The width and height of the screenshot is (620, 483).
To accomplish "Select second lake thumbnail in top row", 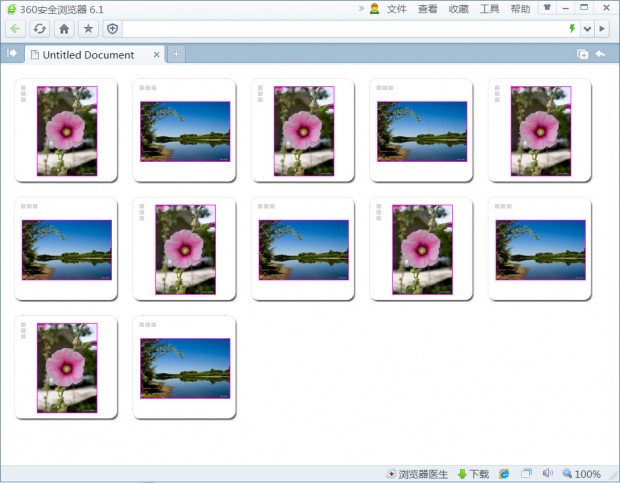I will 422,131.
